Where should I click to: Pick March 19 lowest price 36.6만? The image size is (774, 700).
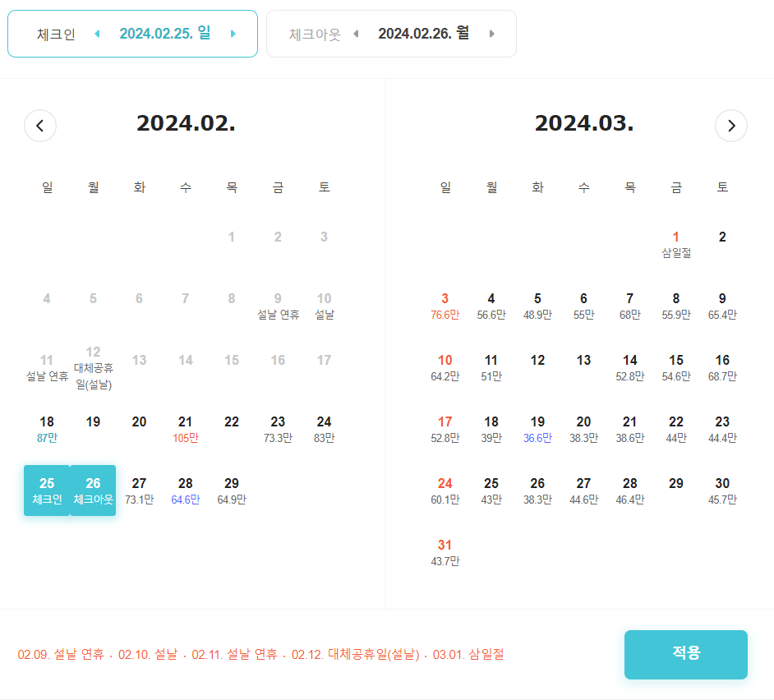[537, 429]
